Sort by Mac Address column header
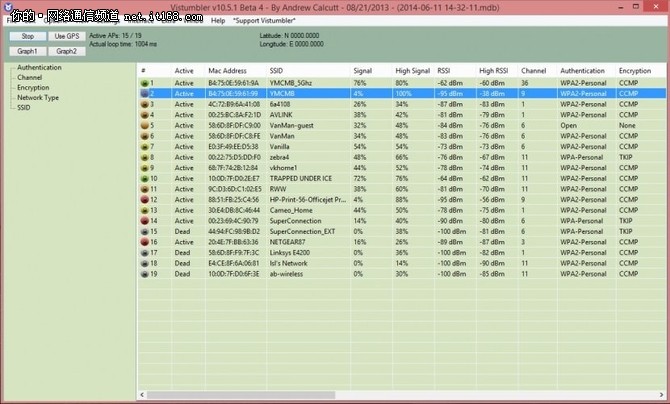Screen dimensions: 670x404 pyautogui.click(x=236, y=71)
